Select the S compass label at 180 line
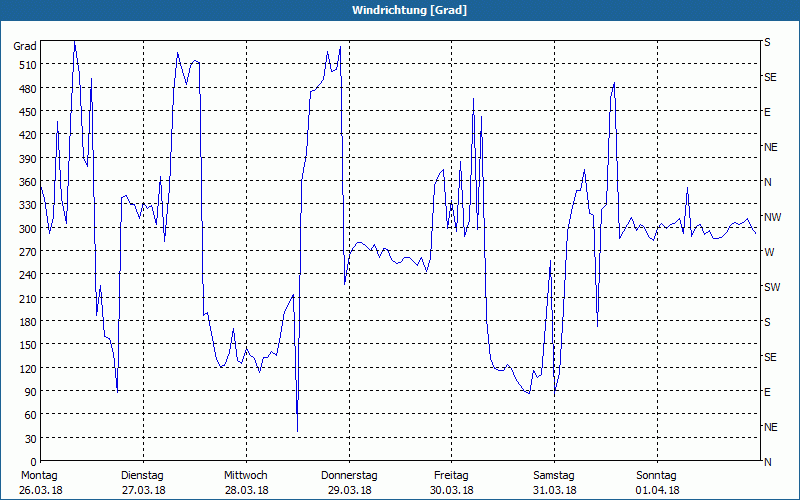The image size is (800, 500). click(x=767, y=322)
